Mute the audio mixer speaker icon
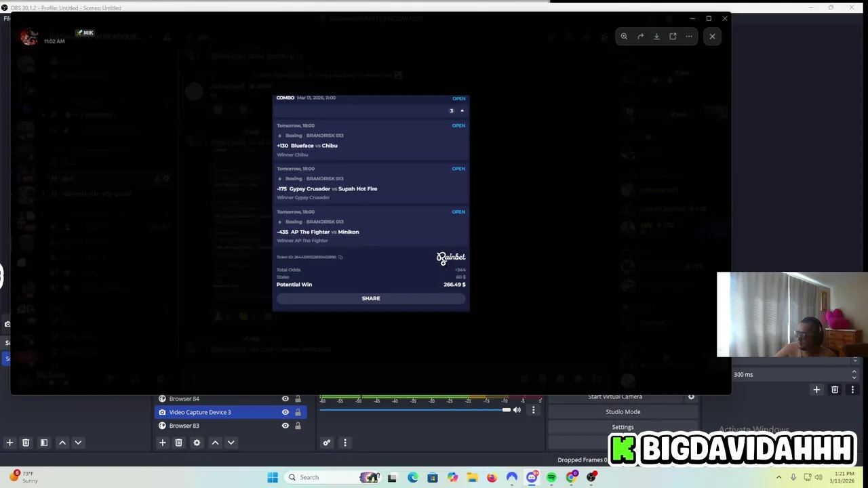868x488 pixels. (517, 409)
